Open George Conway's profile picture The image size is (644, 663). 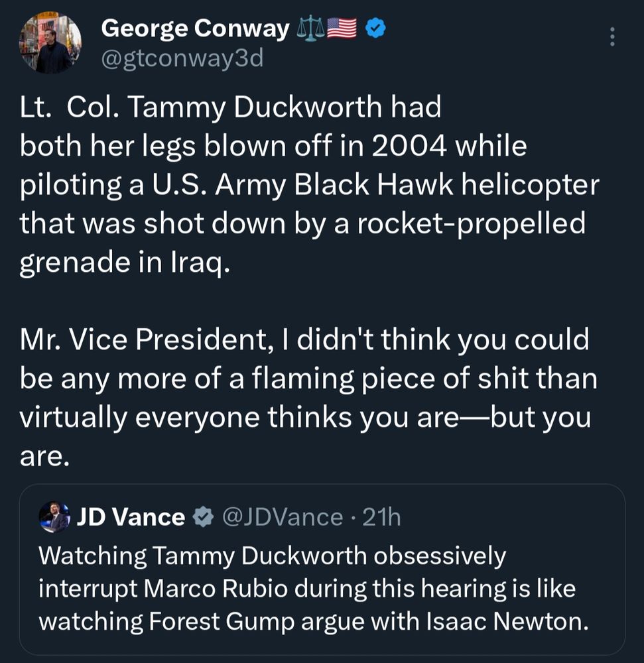click(50, 40)
